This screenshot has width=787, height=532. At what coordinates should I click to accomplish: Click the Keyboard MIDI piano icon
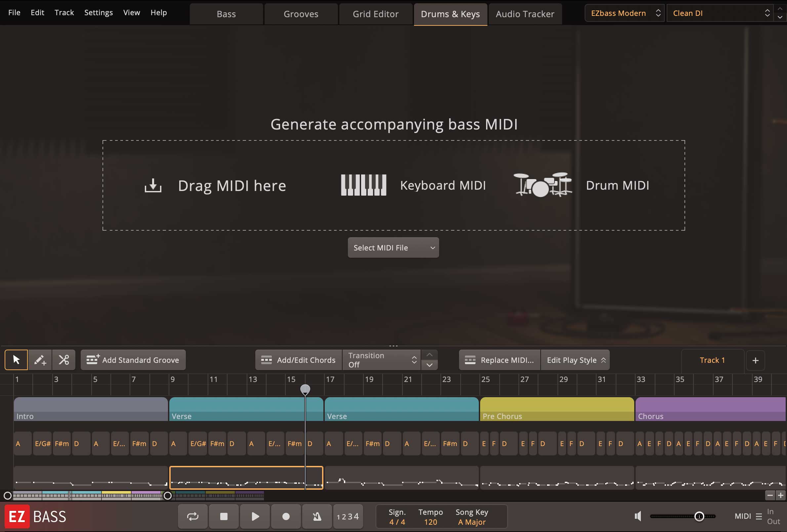point(363,185)
